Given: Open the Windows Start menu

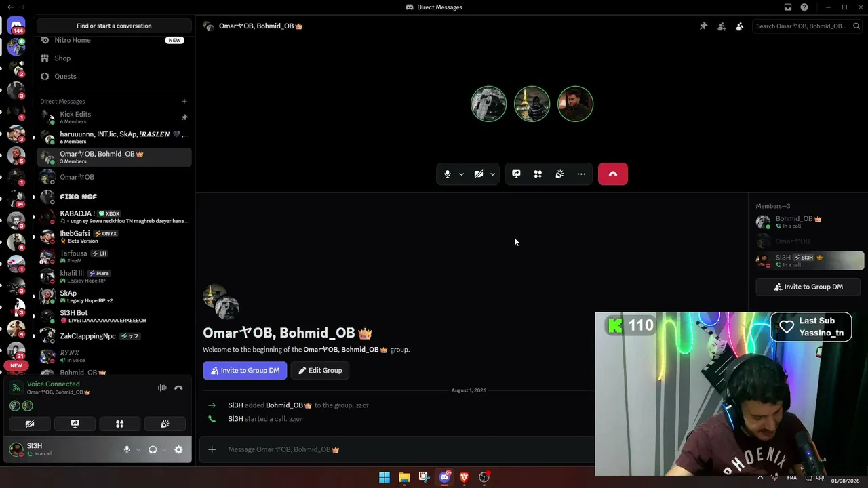Looking at the screenshot, I should [x=384, y=477].
